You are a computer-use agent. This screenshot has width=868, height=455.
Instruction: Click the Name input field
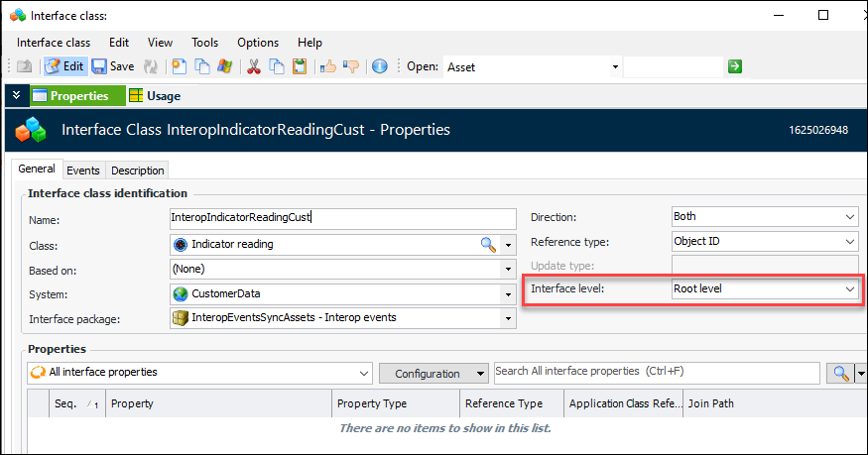(x=342, y=219)
